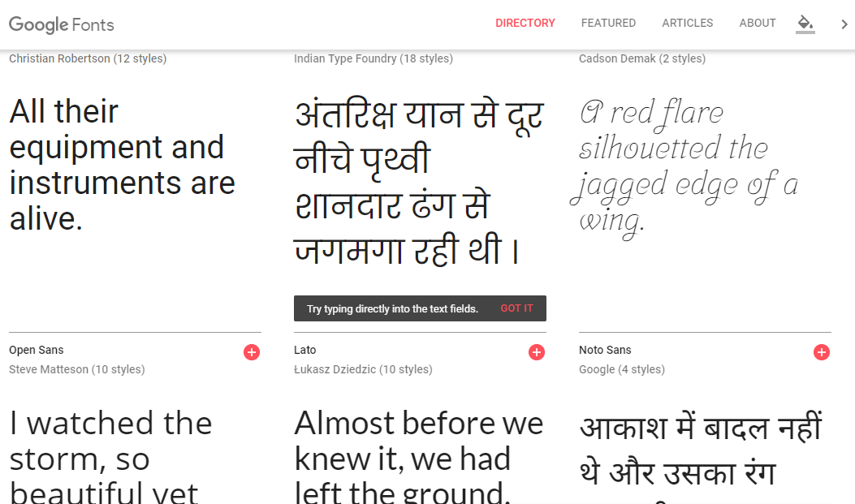855x504 pixels.
Task: Edit the "Almost before we knew it" sample
Action: (419, 456)
